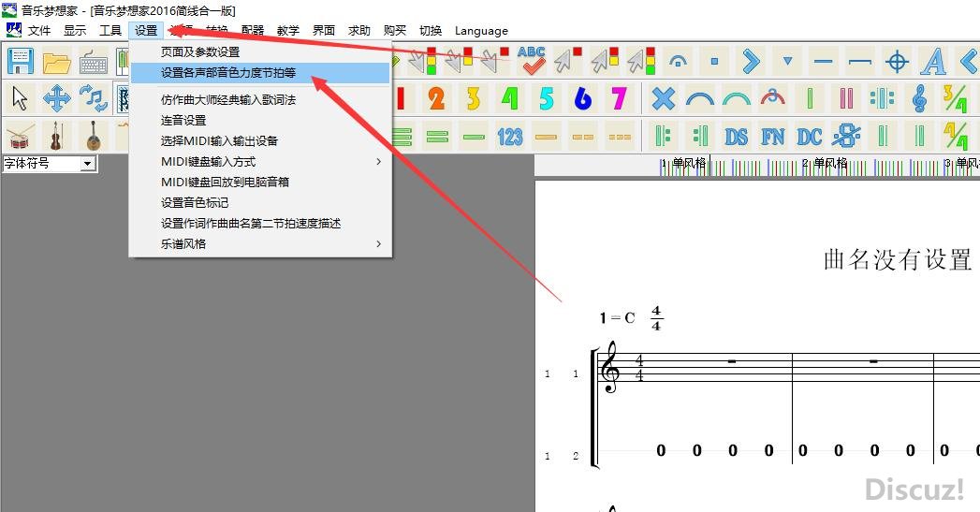Input note number 3 in yellow
980x512 pixels.
[x=474, y=99]
